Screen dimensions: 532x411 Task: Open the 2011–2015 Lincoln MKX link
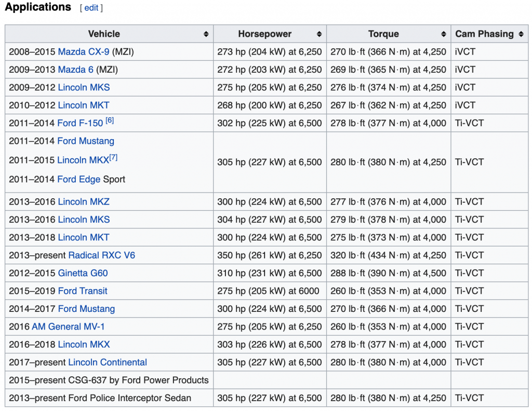(83, 160)
